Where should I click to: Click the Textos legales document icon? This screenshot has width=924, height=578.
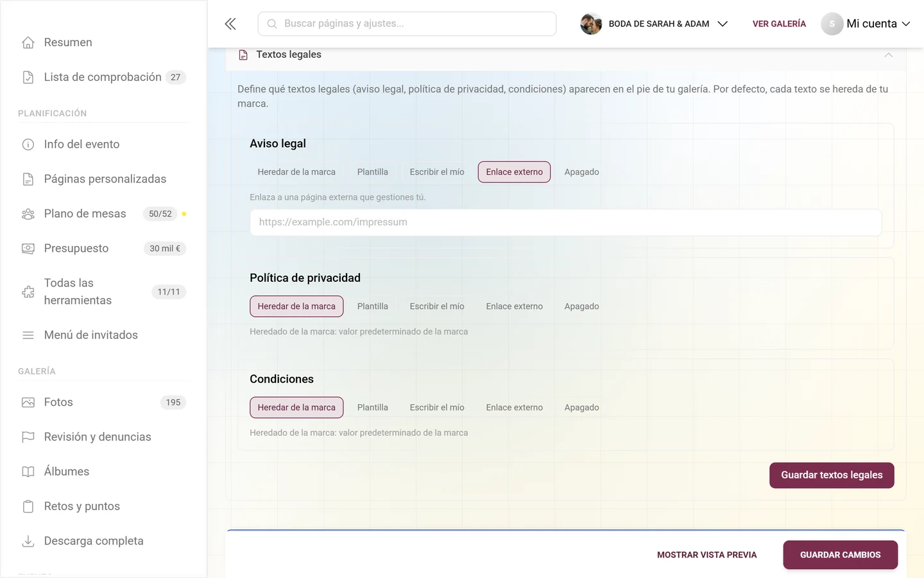point(243,55)
